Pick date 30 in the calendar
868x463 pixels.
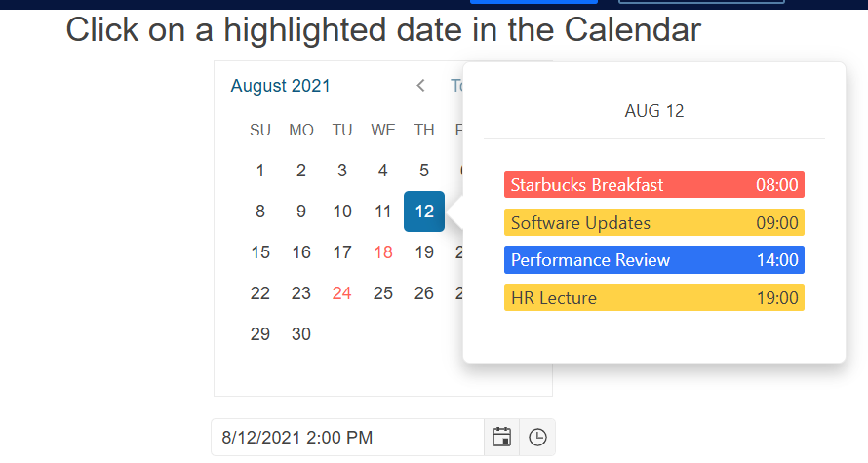(301, 334)
